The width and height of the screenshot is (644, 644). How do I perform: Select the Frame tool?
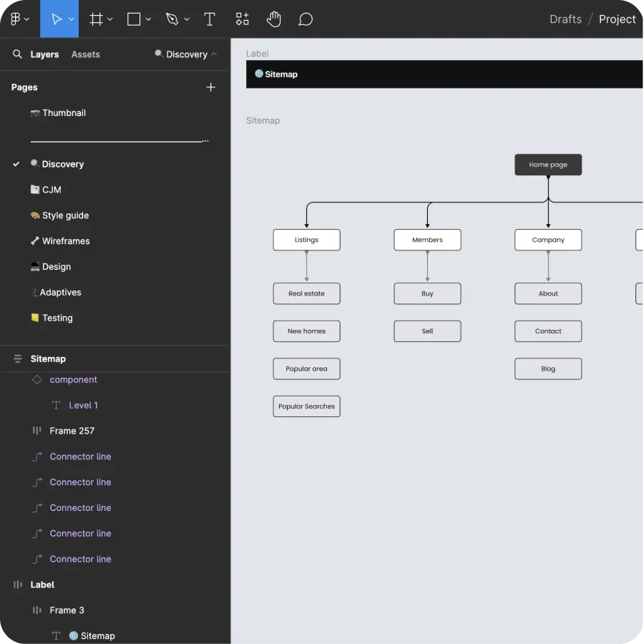(97, 19)
